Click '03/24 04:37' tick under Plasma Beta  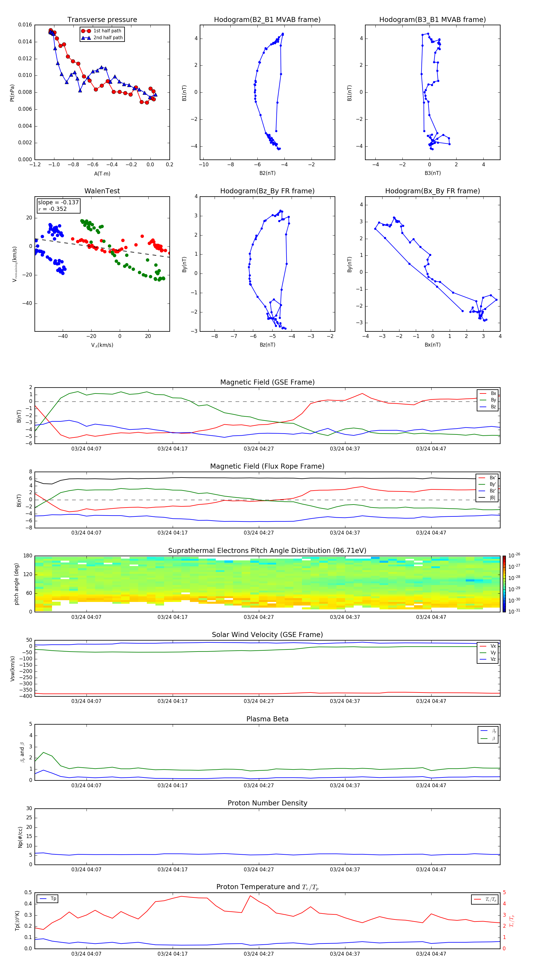pos(344,785)
